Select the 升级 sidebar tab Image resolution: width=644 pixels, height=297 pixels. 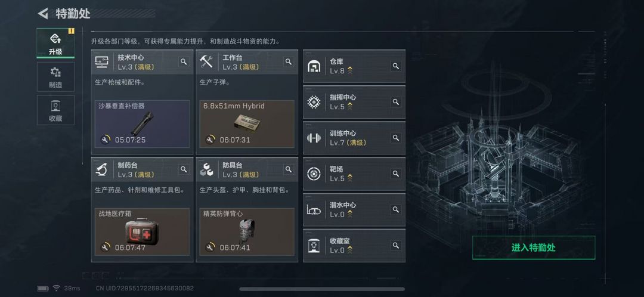pos(55,43)
